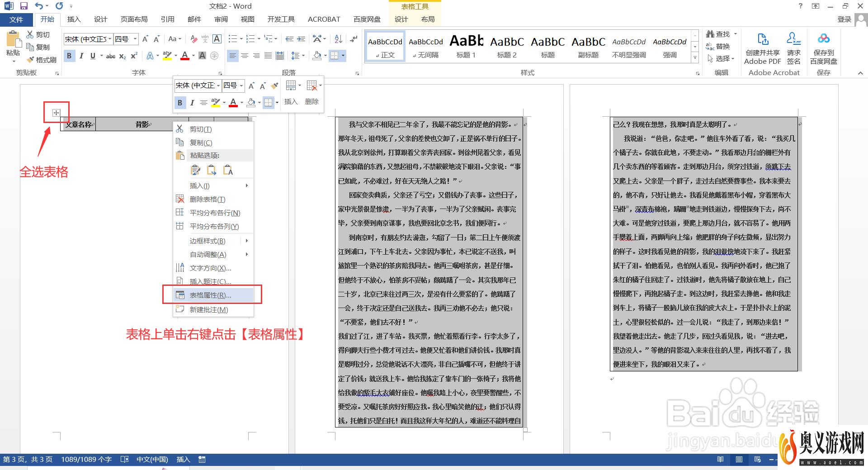
Task: Clear all formatting with the ribbon eraser icon
Action: [193, 39]
